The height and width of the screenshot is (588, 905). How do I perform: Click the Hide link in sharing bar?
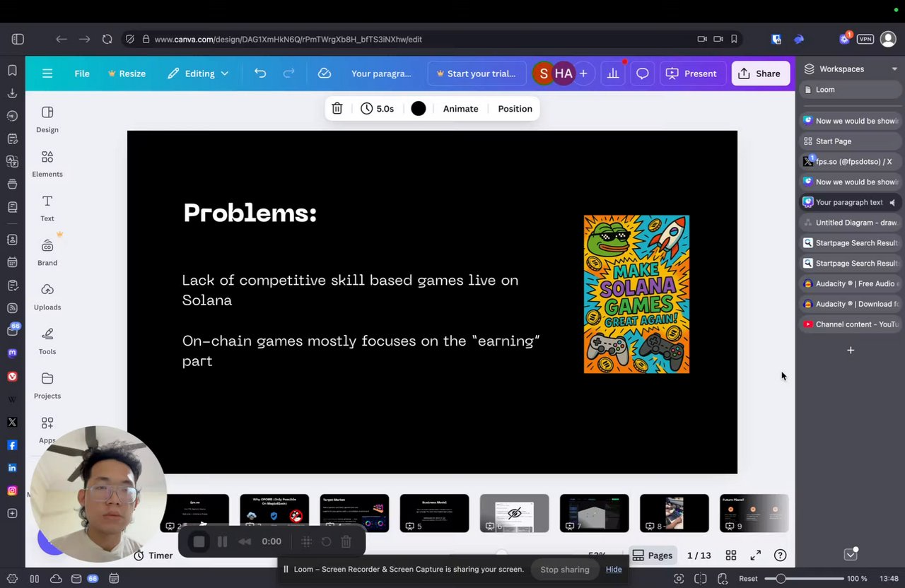(614, 569)
